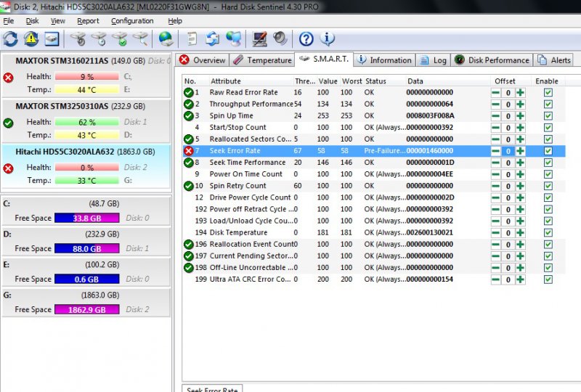The width and height of the screenshot is (581, 392).
Task: Switch to the Log tab
Action: point(434,60)
